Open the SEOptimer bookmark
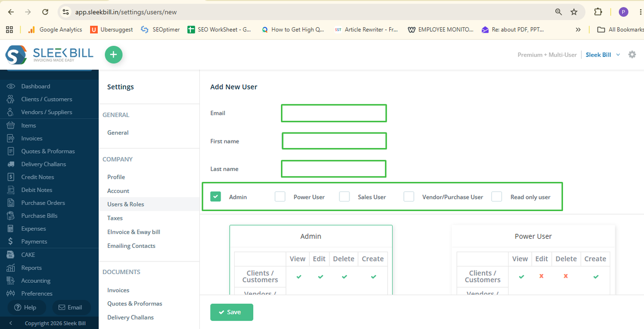644x329 pixels. tap(160, 30)
